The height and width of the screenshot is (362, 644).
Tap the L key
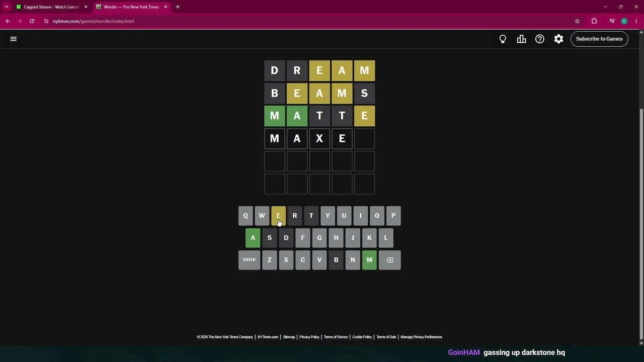tap(386, 238)
